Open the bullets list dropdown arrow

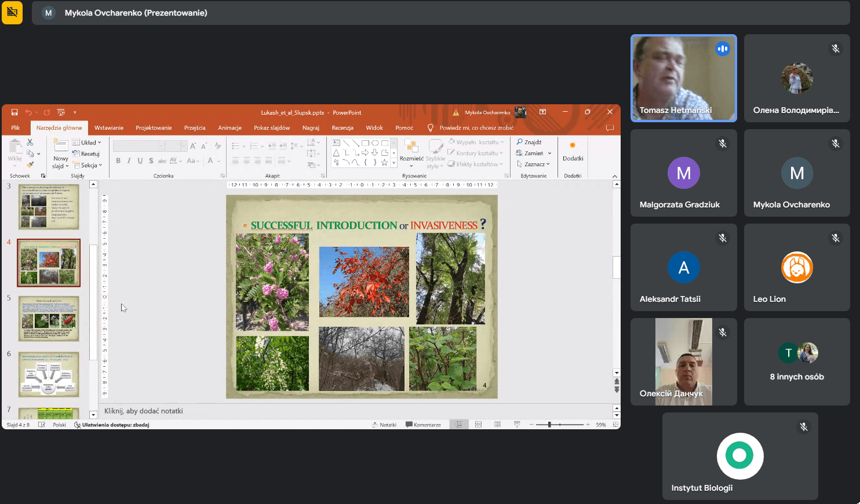click(x=244, y=146)
